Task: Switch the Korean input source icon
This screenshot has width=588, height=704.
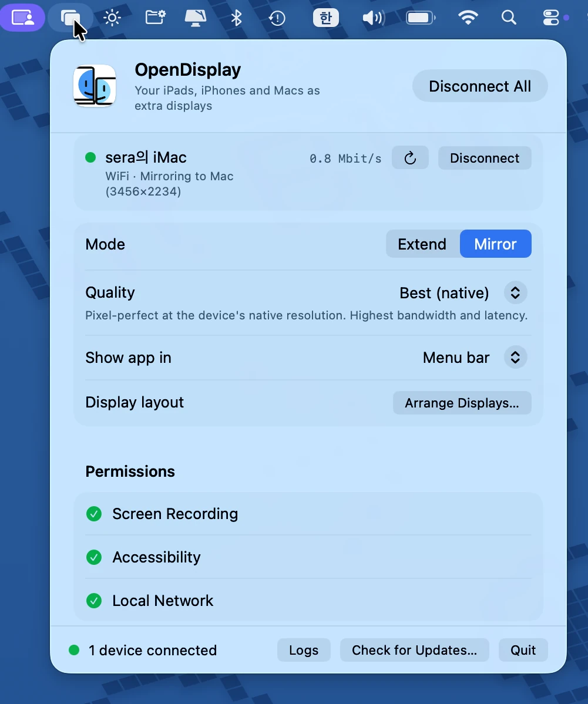Action: point(325,18)
